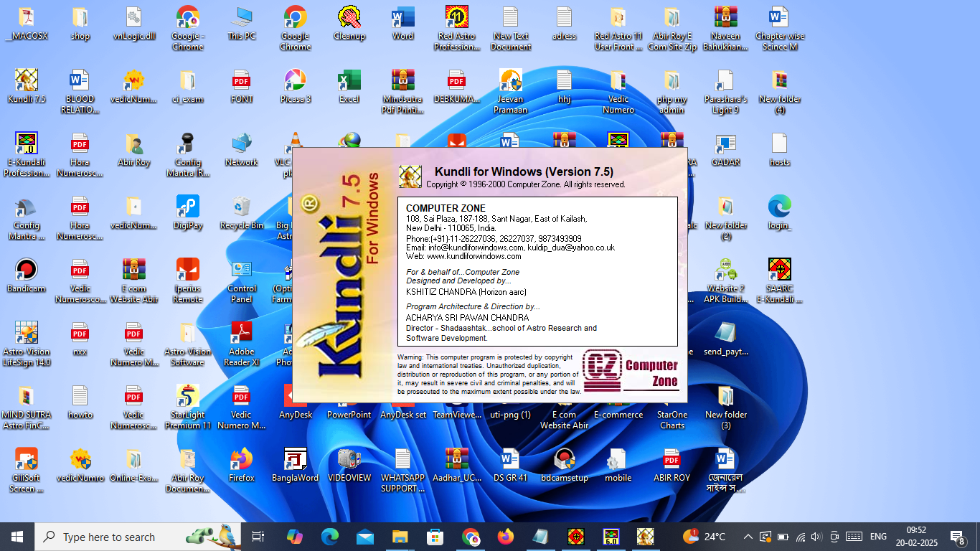Click the Task View button on the taskbar
Image resolution: width=980 pixels, height=551 pixels.
pos(258,537)
